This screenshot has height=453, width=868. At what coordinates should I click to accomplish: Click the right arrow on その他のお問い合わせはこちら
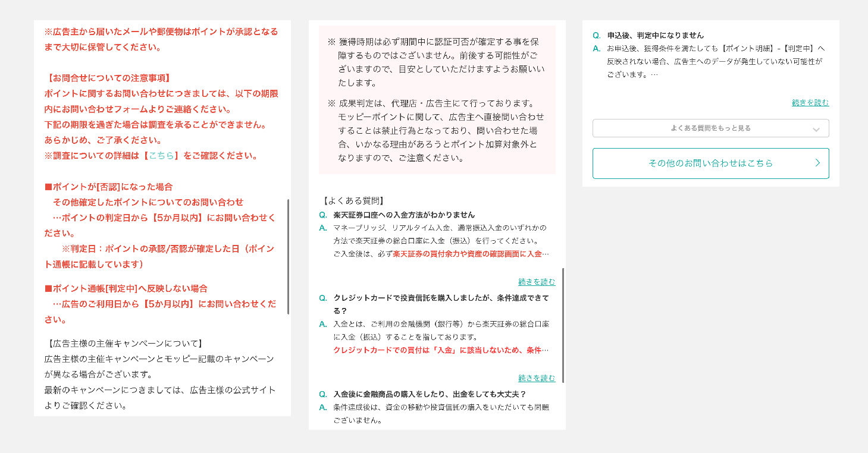pos(817,163)
